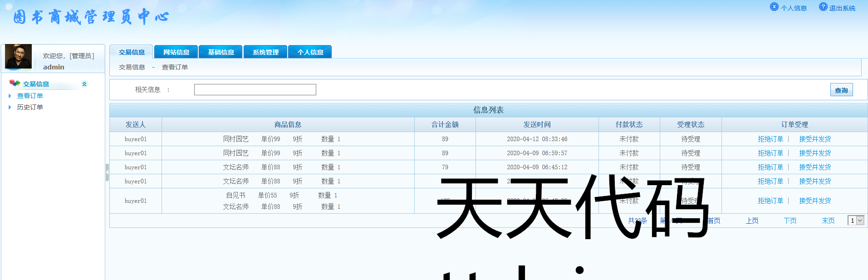Open the page number dropdown

pos(859,221)
